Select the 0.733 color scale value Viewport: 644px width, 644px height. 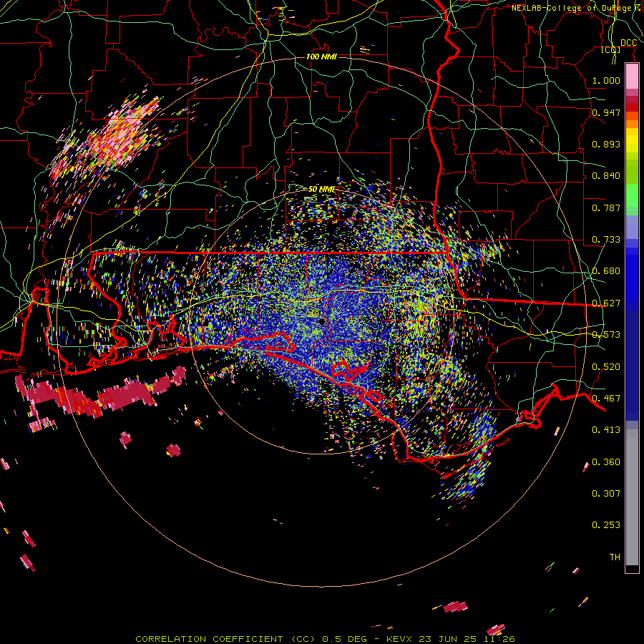[606, 240]
